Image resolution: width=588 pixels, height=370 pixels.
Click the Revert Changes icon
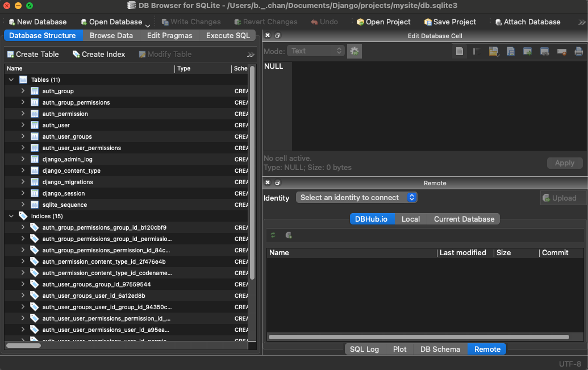(237, 22)
